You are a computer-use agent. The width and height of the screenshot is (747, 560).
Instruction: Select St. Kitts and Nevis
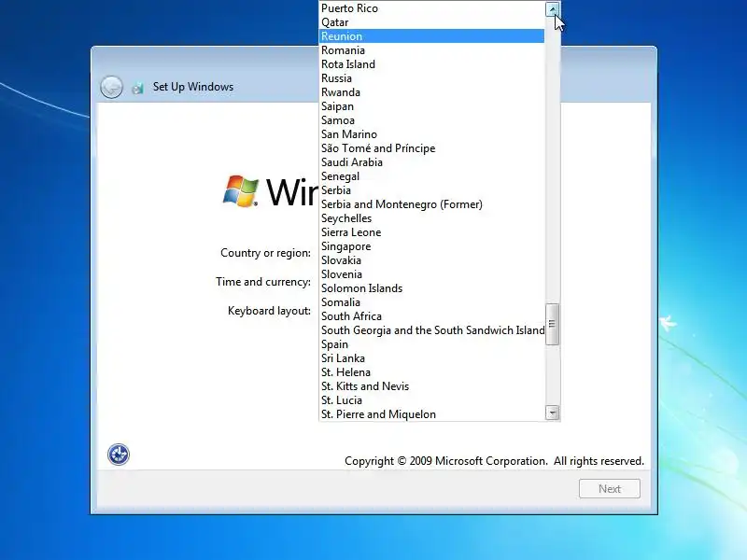(x=431, y=386)
